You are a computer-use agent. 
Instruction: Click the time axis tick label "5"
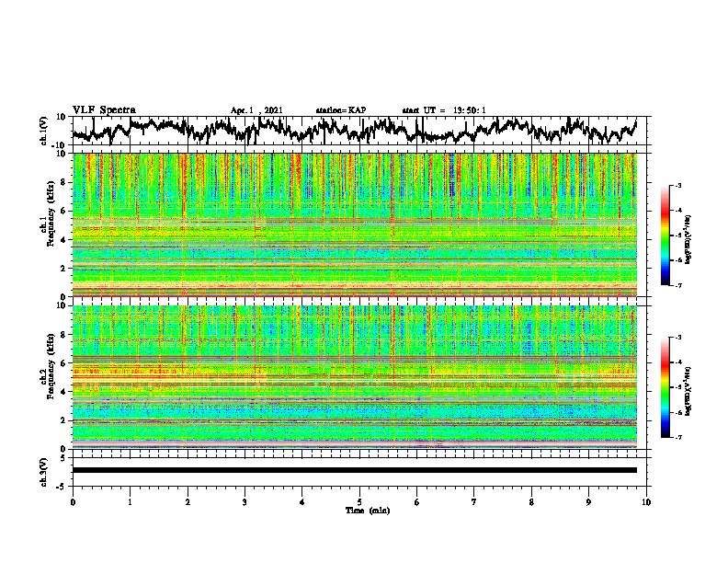pyautogui.click(x=359, y=502)
